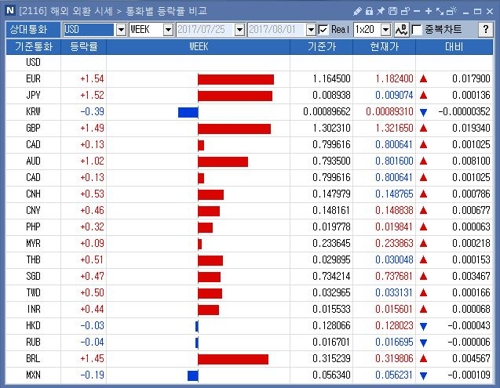Expand the 1x20 layout dropdown
Viewport: 500px width, 388px height.
(x=386, y=30)
